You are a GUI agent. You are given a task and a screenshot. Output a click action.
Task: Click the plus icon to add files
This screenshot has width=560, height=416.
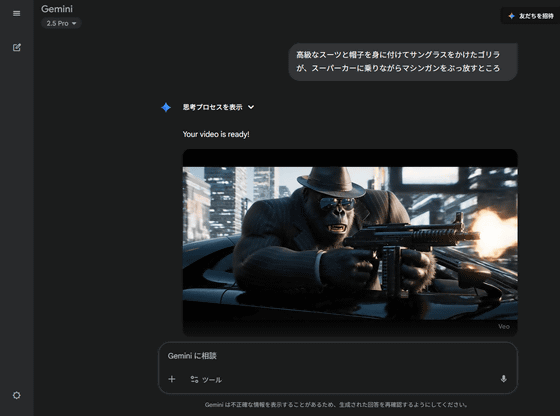point(171,379)
